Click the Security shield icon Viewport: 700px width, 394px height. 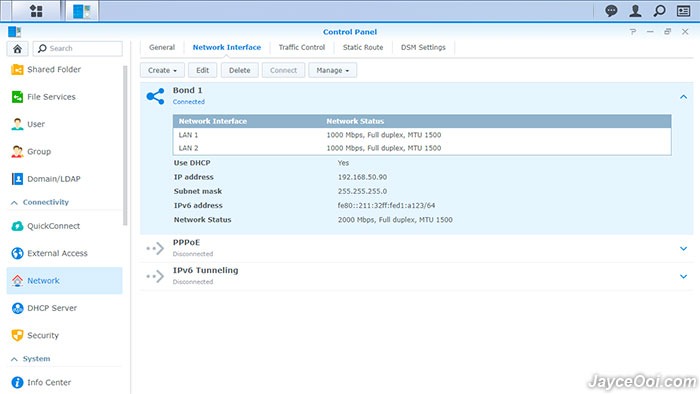pyautogui.click(x=17, y=336)
